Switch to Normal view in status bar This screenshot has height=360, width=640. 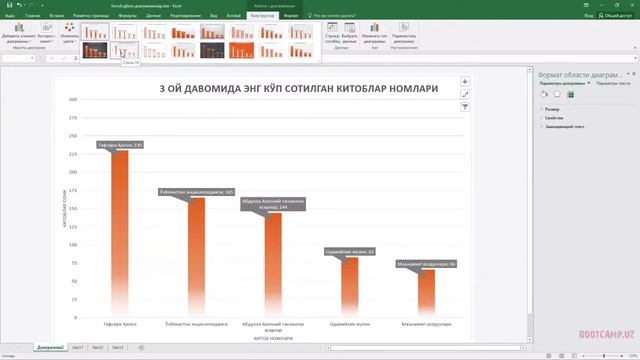pyautogui.click(x=549, y=356)
